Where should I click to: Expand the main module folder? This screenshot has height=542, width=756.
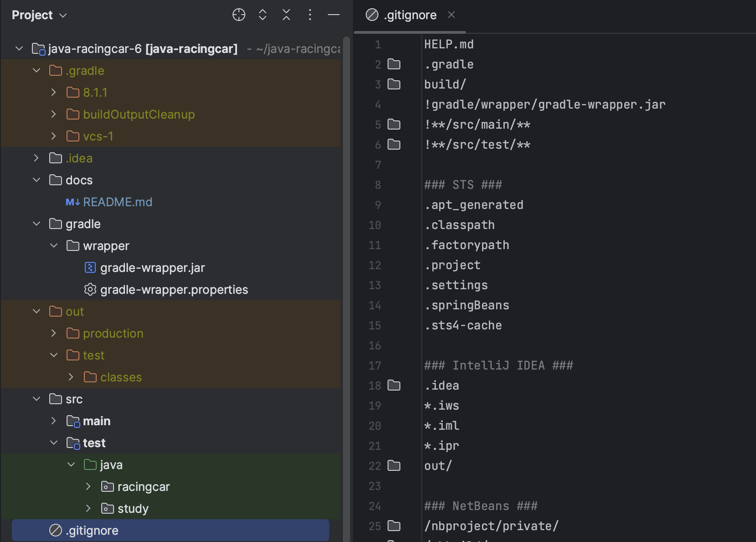point(54,421)
